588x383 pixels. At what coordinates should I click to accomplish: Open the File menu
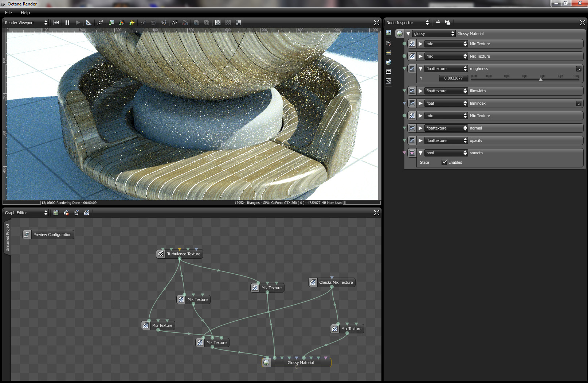click(x=9, y=12)
